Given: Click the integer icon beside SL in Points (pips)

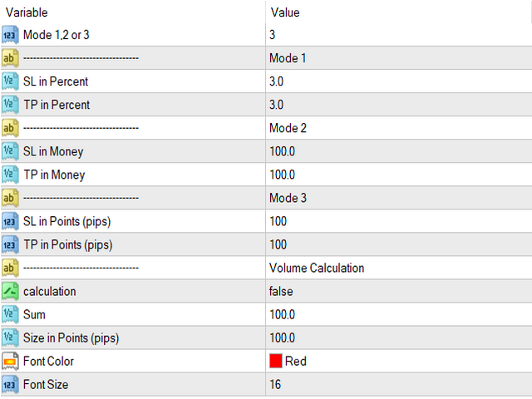Looking at the screenshot, I should click(10, 222).
